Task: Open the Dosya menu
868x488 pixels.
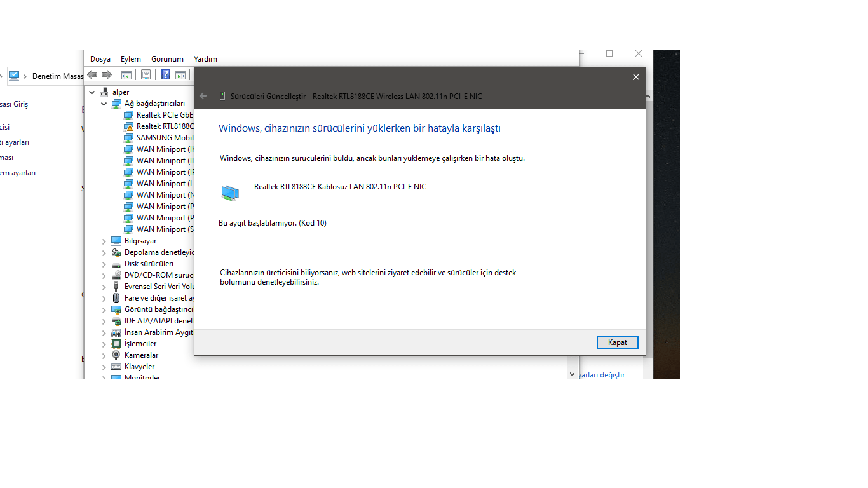Action: pos(100,59)
